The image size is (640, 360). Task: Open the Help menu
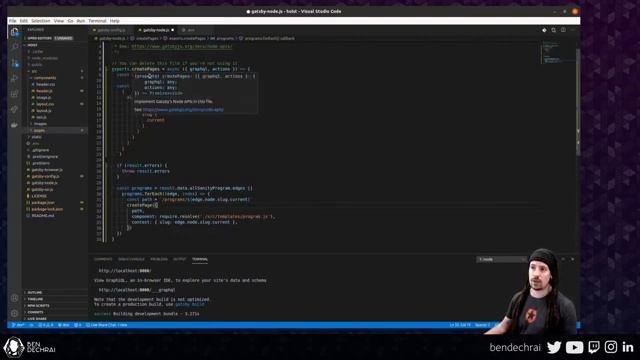point(115,21)
